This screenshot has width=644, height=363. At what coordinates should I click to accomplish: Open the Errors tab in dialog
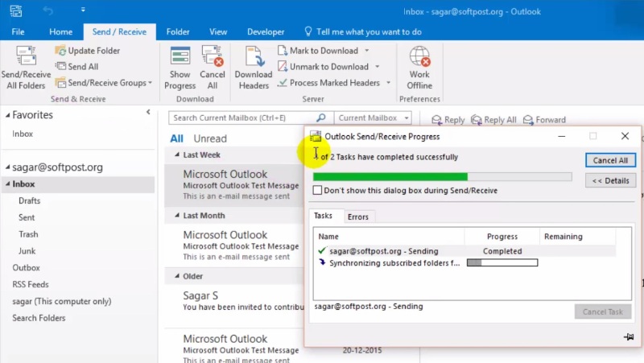point(358,217)
